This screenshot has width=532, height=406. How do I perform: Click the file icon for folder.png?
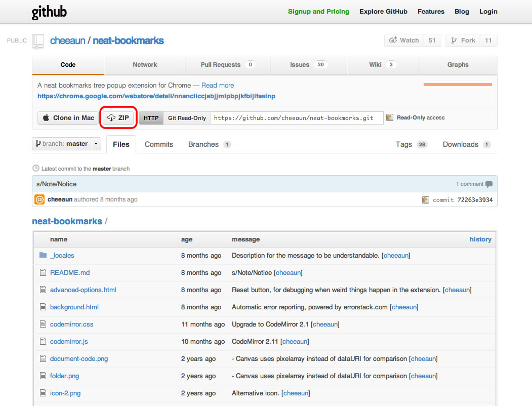[x=43, y=376]
